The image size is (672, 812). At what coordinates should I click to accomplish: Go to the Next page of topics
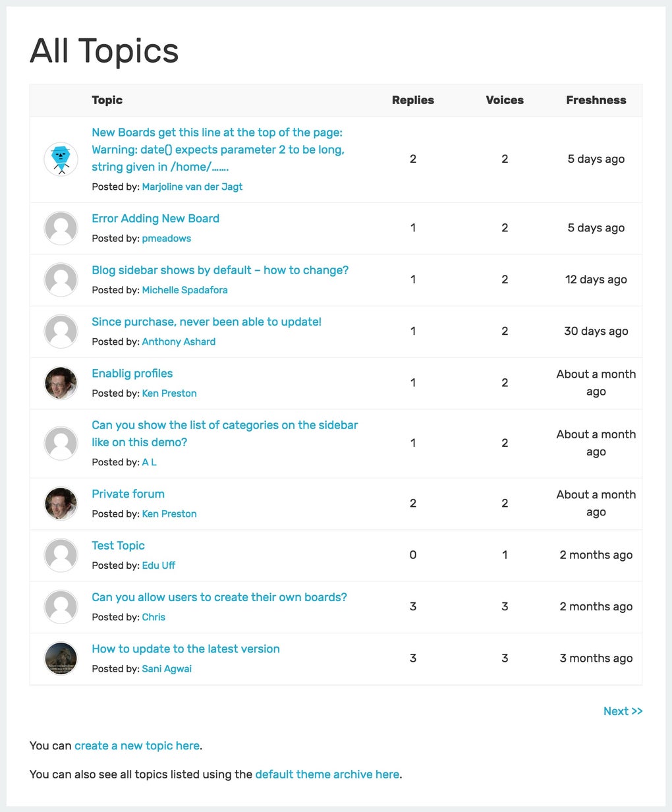(623, 711)
